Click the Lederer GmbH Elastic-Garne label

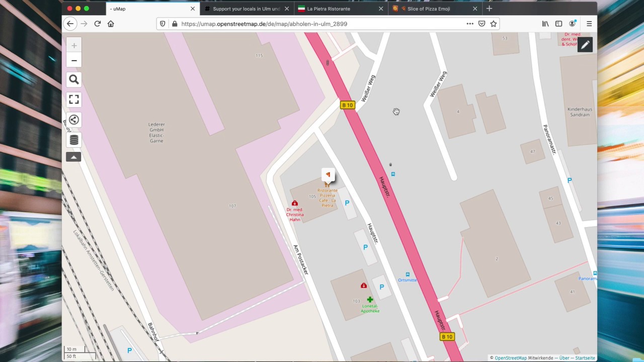point(156,133)
